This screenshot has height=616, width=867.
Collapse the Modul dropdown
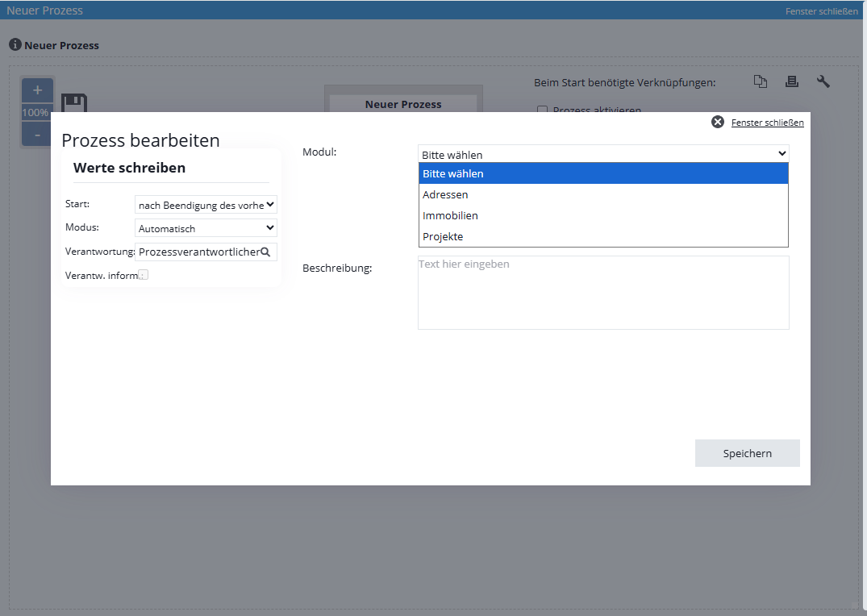[603, 154]
